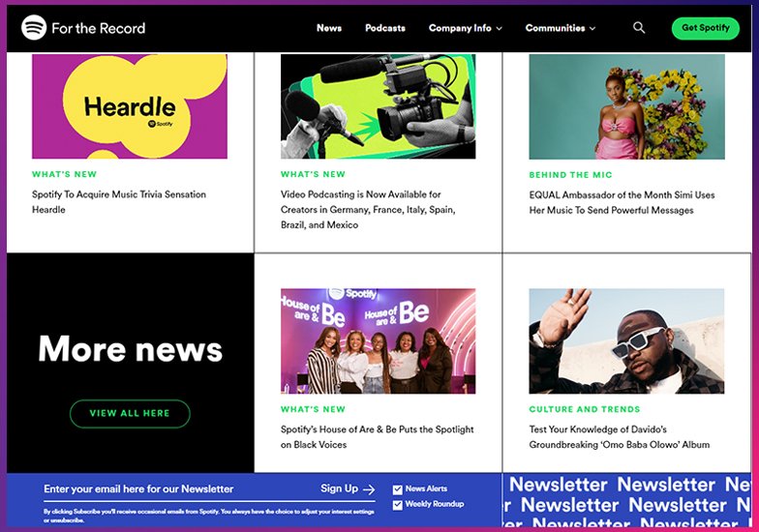Expand the Communities dropdown
The image size is (759, 532).
560,28
